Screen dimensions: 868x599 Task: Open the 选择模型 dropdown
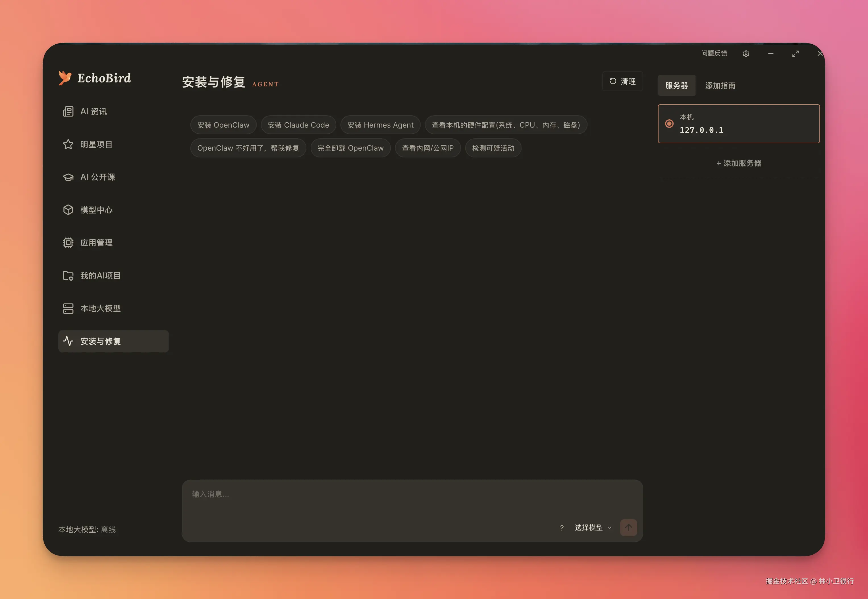coord(593,528)
